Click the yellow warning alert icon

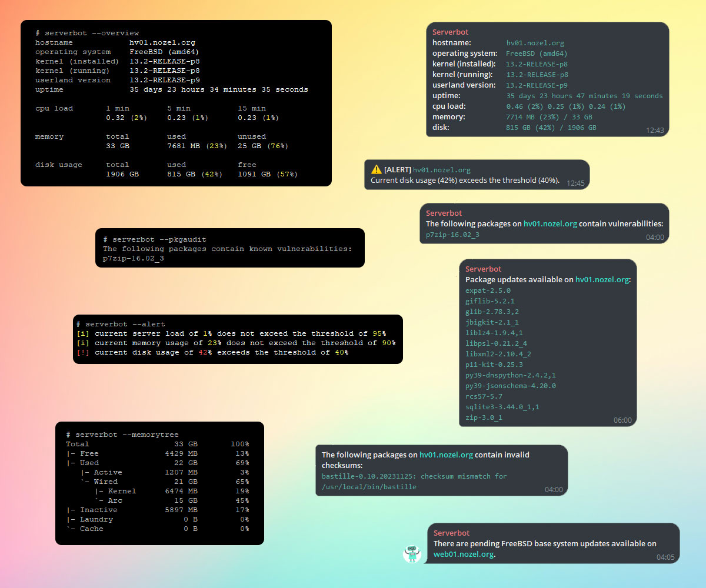pos(376,169)
